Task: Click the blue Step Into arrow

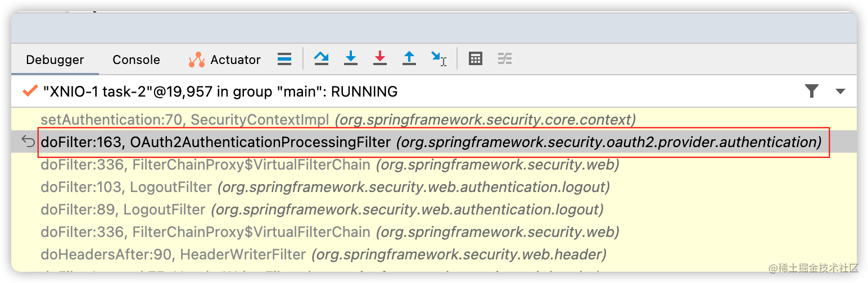Action: click(x=351, y=58)
